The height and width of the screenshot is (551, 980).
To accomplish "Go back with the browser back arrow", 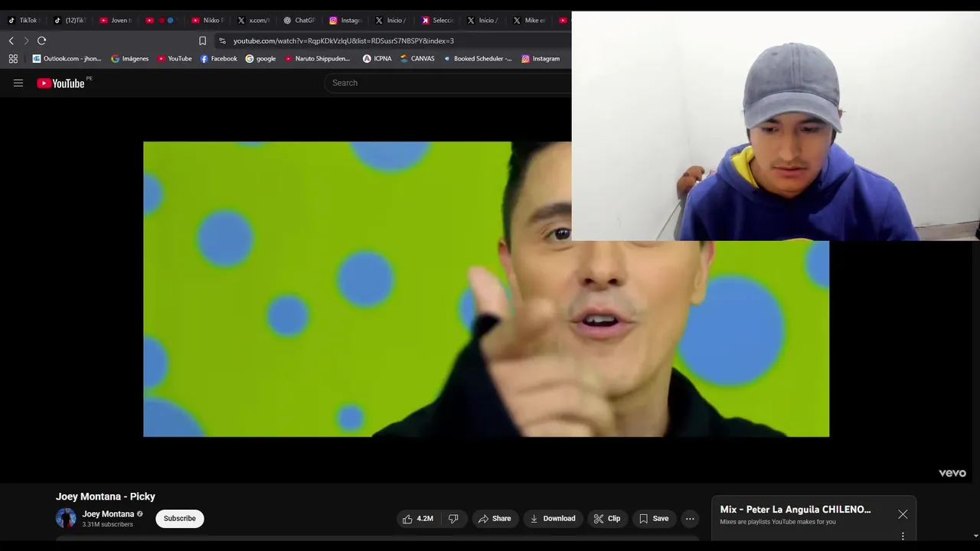I will [11, 41].
